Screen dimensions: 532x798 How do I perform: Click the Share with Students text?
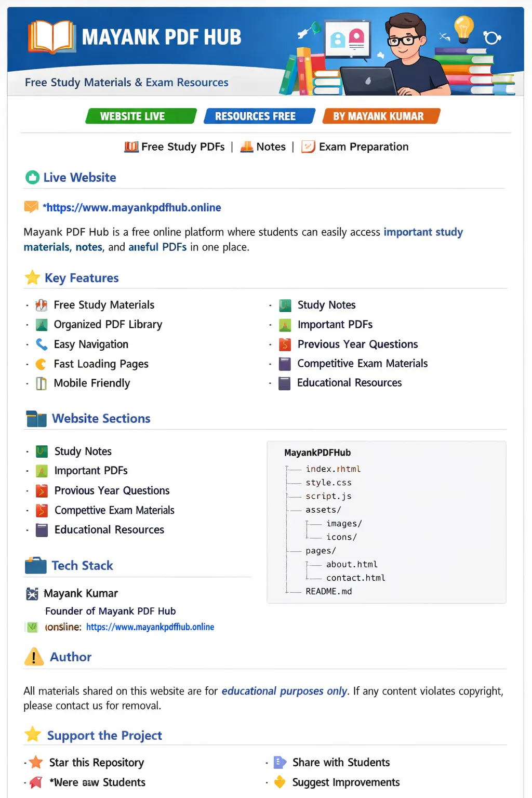[341, 763]
